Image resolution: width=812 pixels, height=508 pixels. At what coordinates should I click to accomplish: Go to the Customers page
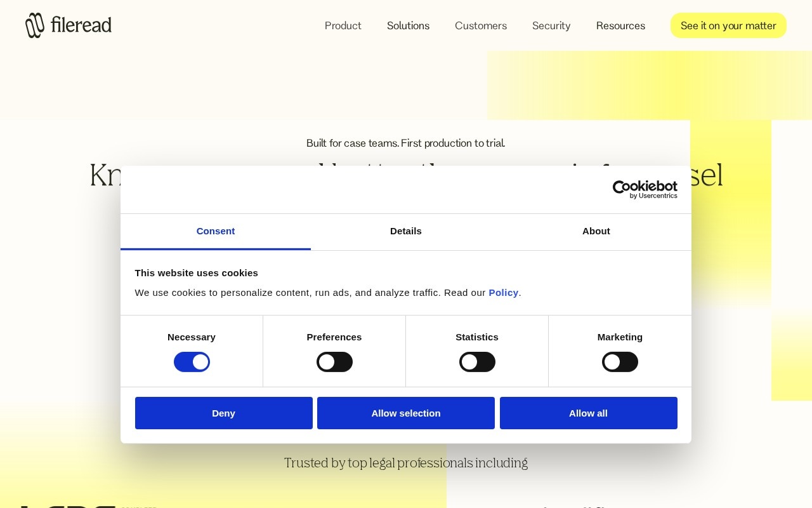[x=481, y=25]
